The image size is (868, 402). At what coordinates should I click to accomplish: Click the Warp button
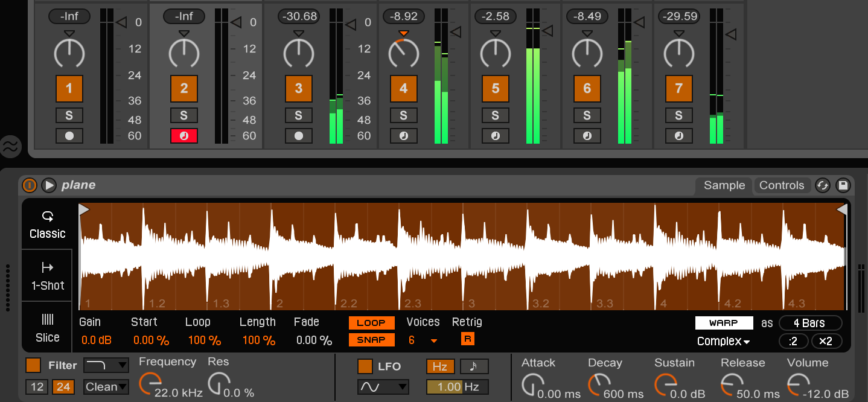point(724,322)
